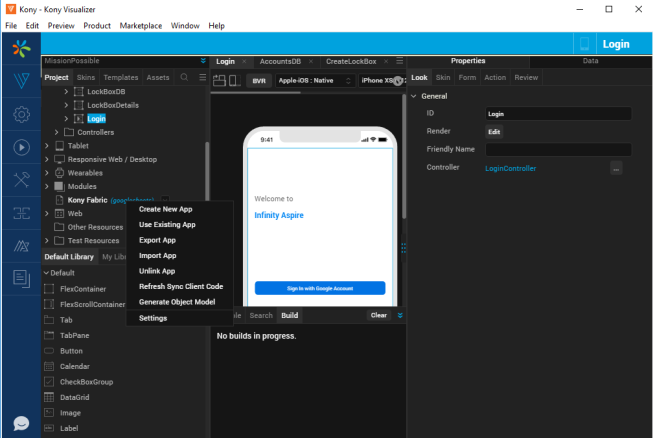653x438 pixels.
Task: Expand the LockBoxDB tree node
Action: click(66, 92)
